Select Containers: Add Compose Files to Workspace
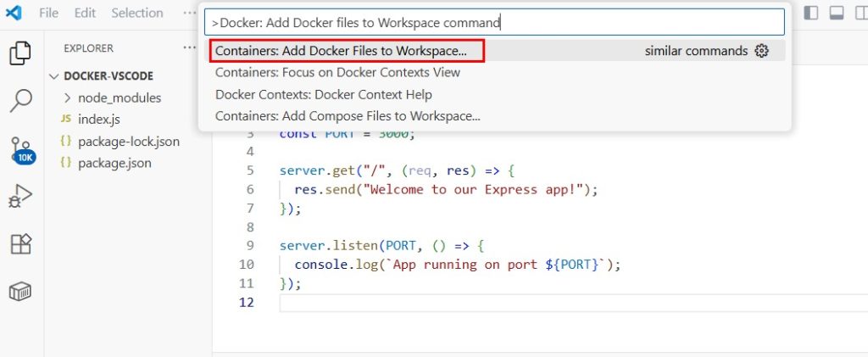 click(348, 116)
